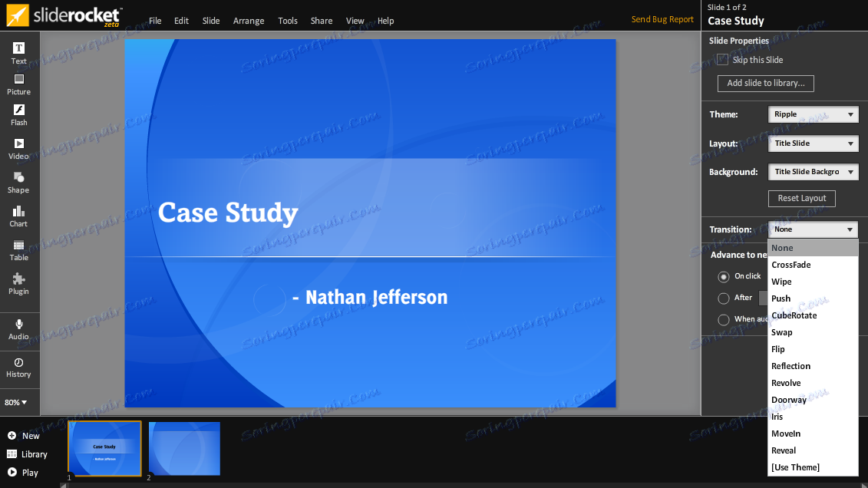The image size is (868, 488).
Task: Open the Plugin tool
Action: pos(19,284)
